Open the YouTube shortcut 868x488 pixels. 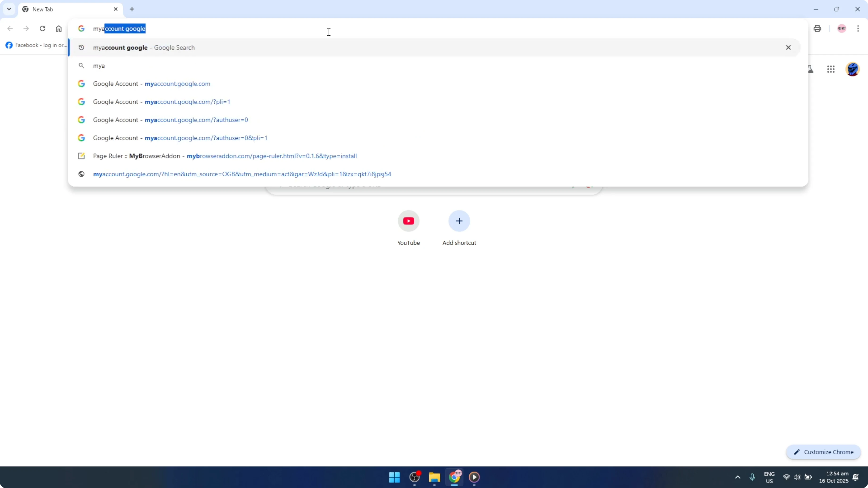click(x=408, y=221)
